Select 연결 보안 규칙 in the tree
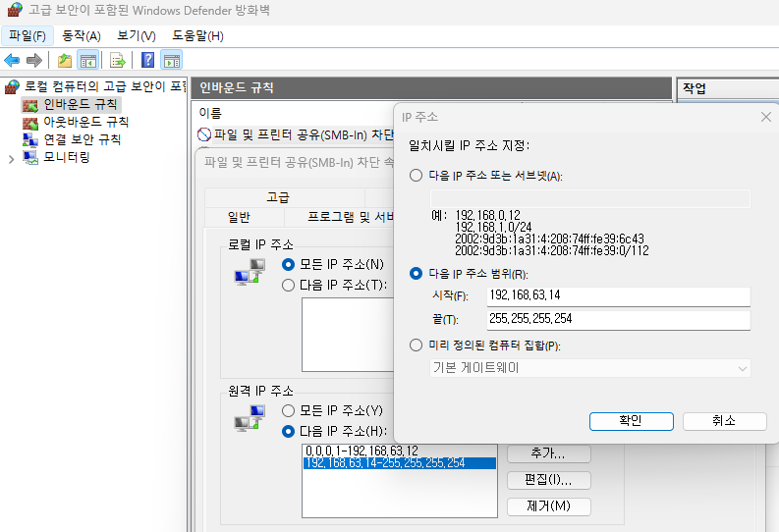 click(83, 140)
